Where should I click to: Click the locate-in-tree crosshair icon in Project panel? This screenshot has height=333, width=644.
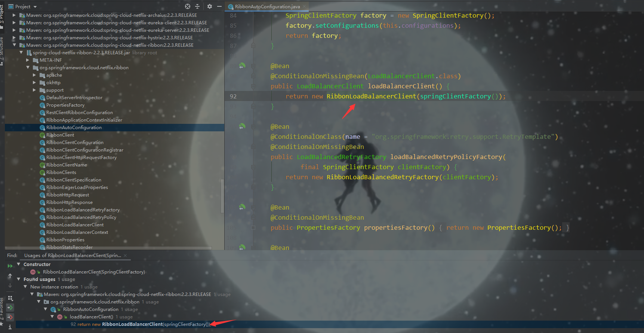click(x=188, y=6)
